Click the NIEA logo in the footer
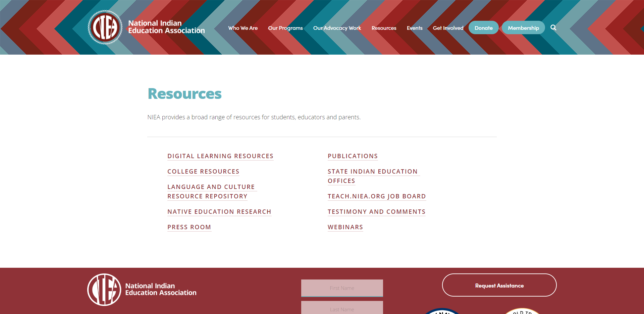Screen dimensions: 644x314 tap(104, 290)
